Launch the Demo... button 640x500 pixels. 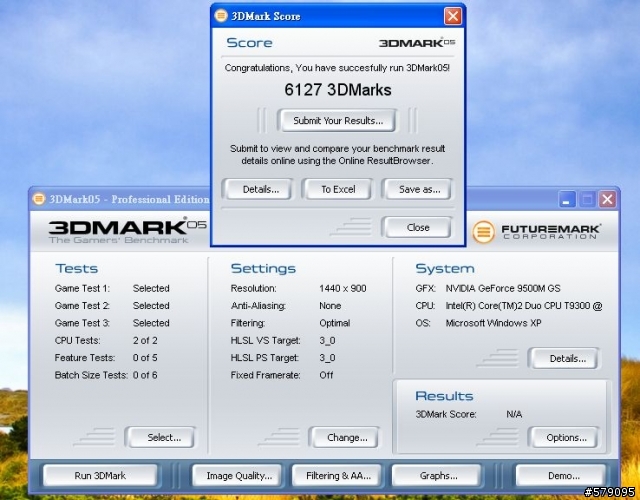(x=561, y=476)
